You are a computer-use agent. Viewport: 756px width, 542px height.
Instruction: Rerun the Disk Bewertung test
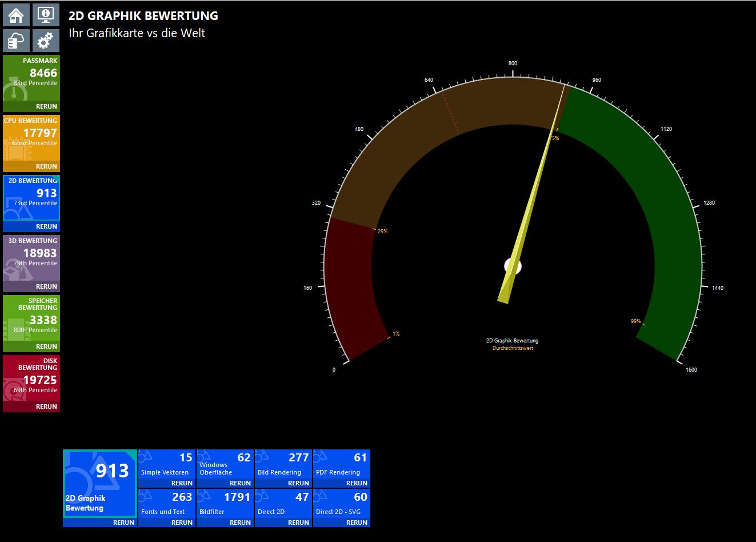(46, 406)
